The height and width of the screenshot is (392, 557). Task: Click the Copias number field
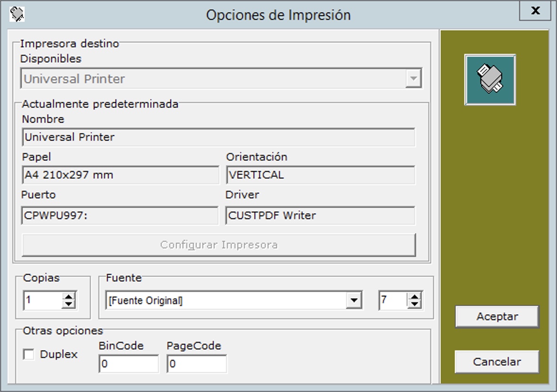tap(43, 300)
